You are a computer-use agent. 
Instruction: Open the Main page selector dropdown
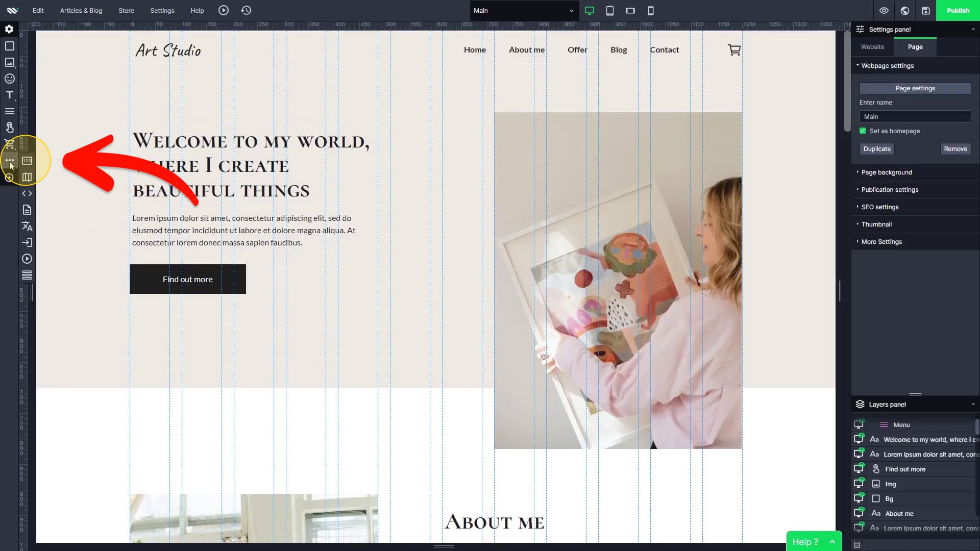pos(524,10)
